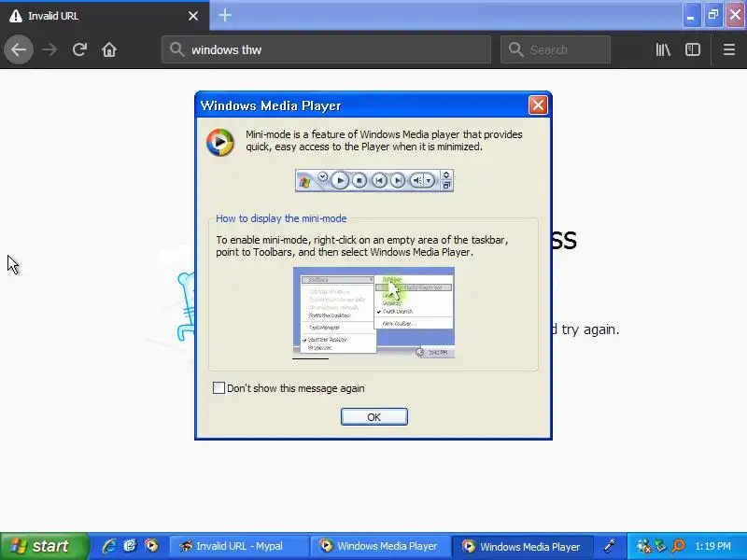Toggle the browser sidebar icon

(693, 49)
